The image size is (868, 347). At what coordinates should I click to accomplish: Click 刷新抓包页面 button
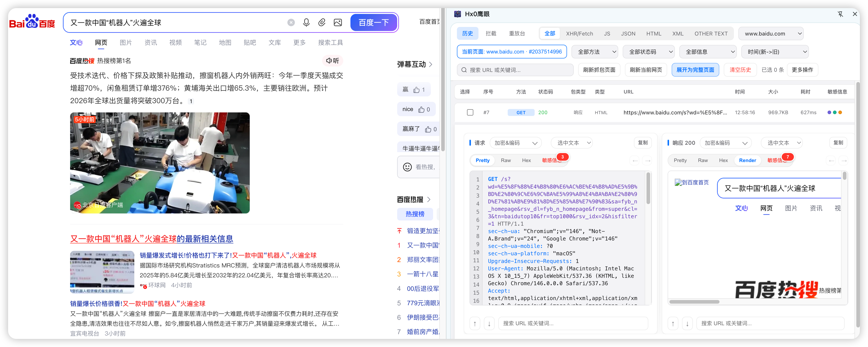pyautogui.click(x=599, y=70)
